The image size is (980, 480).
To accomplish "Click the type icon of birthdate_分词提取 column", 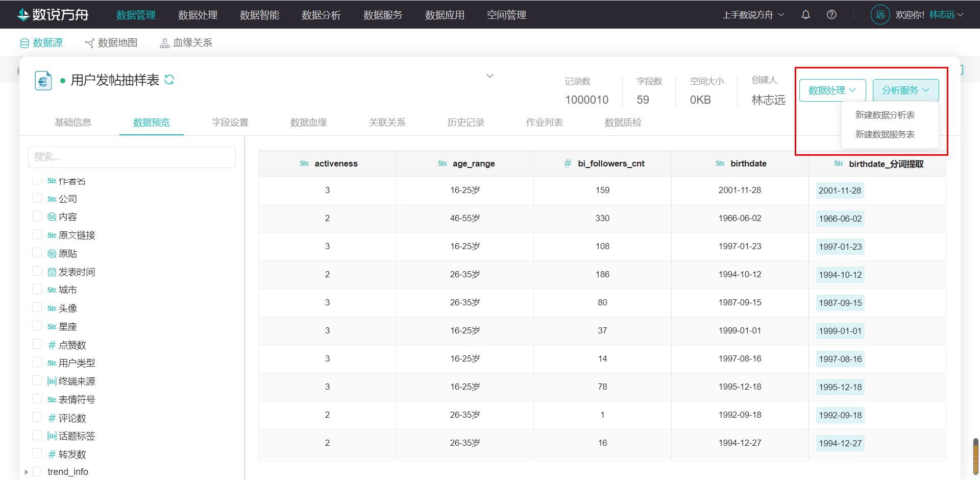I will click(838, 163).
